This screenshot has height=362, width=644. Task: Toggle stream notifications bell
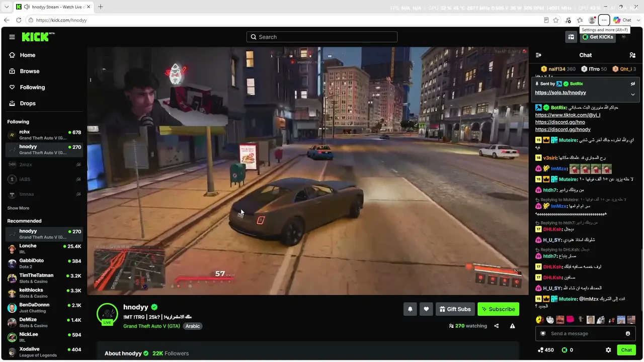[410, 309]
